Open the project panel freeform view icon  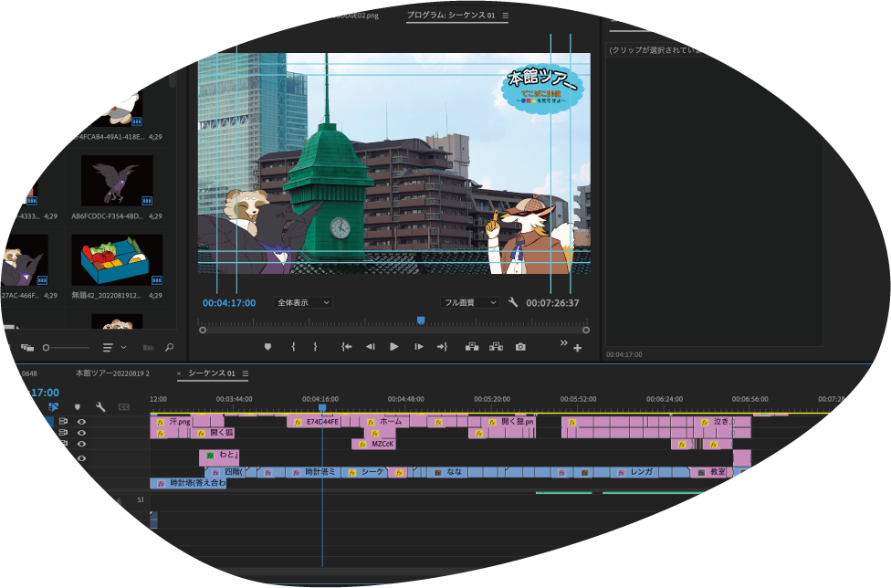(x=26, y=348)
